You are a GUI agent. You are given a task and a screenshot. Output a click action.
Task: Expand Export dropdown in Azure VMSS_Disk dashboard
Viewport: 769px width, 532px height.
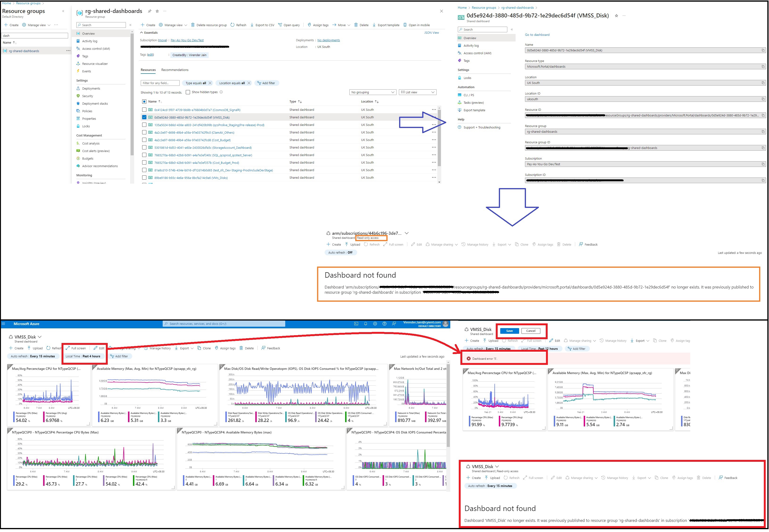click(184, 348)
